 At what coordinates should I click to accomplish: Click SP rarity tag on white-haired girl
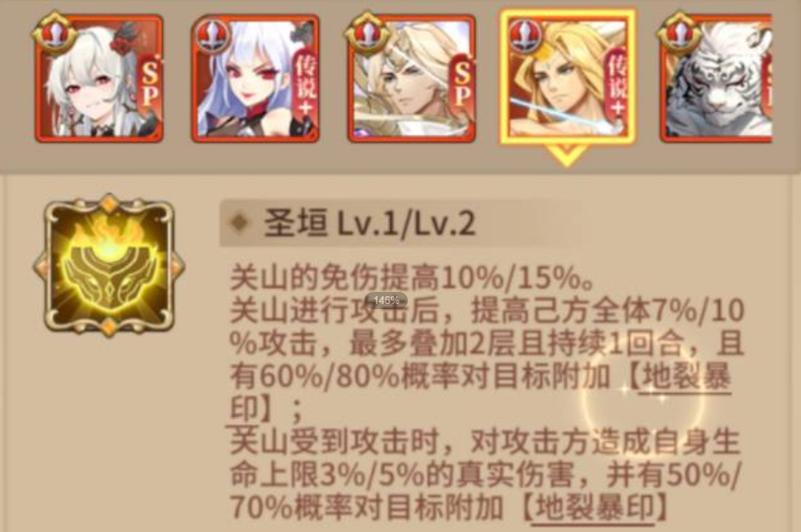coord(149,85)
